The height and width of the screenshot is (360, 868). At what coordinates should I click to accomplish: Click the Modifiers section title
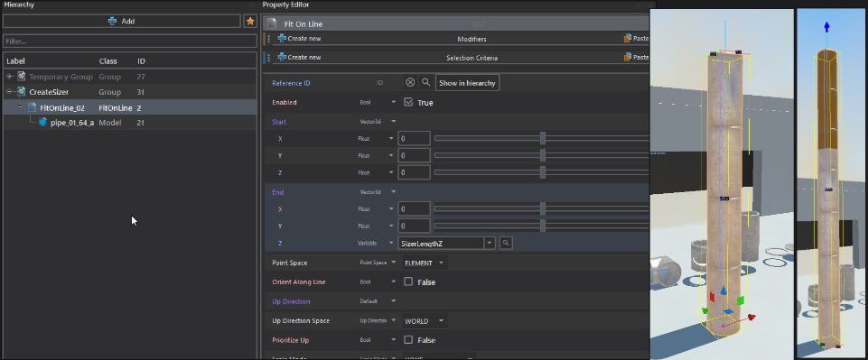point(471,40)
